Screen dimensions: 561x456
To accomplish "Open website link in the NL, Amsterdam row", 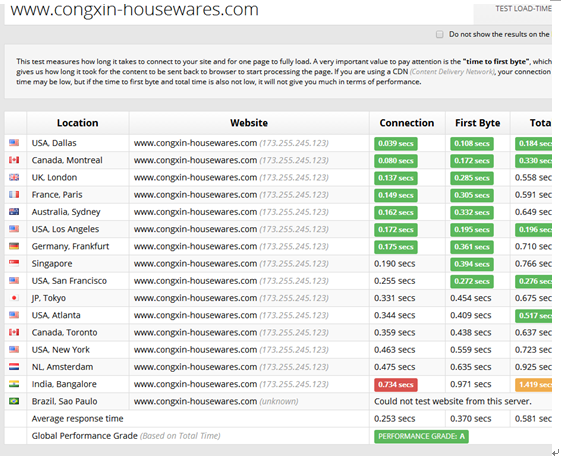I will (195, 367).
